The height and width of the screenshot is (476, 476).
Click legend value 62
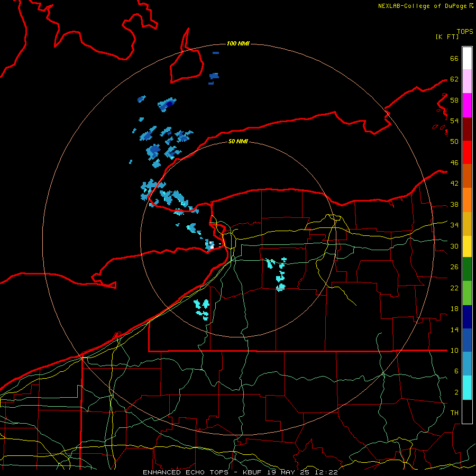click(454, 79)
